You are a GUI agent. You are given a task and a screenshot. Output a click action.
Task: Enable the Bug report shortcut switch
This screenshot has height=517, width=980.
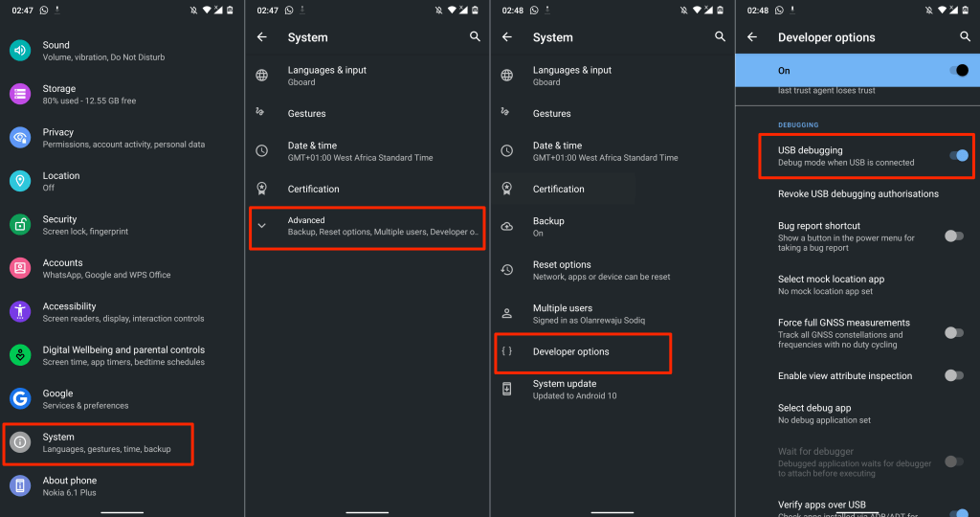tap(953, 236)
